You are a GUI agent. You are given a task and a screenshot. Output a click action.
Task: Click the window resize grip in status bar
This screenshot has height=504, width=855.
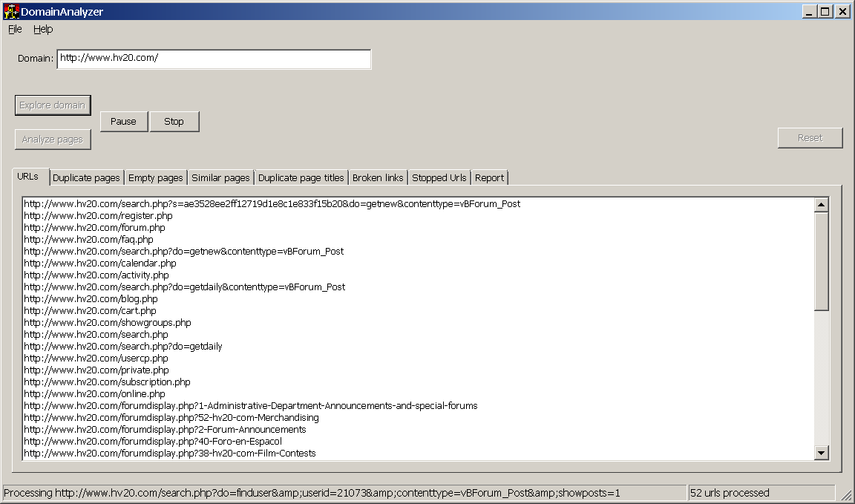(x=847, y=495)
